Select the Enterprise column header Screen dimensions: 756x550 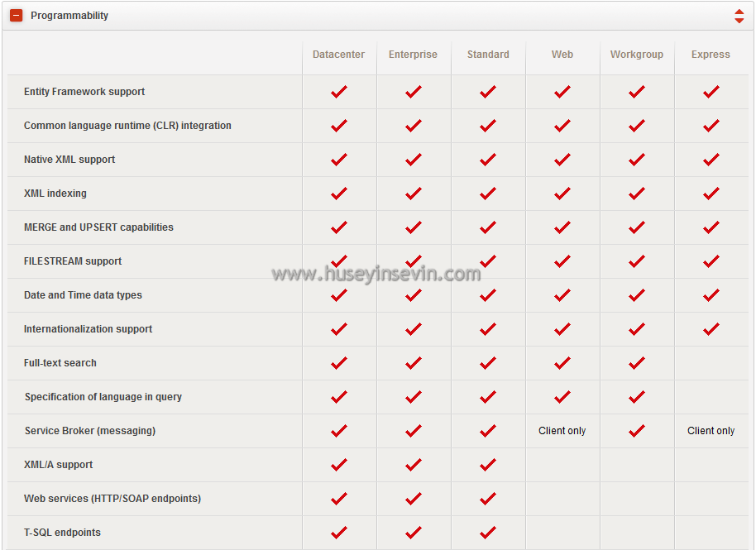coord(413,55)
